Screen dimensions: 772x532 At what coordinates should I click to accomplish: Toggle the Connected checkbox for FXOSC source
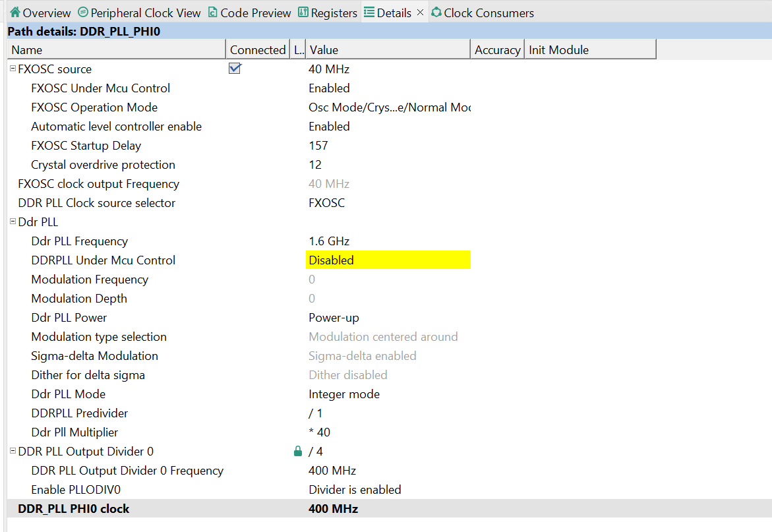(235, 68)
